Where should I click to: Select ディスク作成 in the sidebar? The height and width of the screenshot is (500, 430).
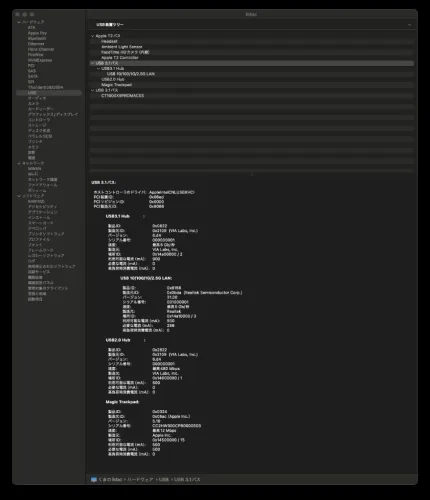pyautogui.click(x=39, y=131)
